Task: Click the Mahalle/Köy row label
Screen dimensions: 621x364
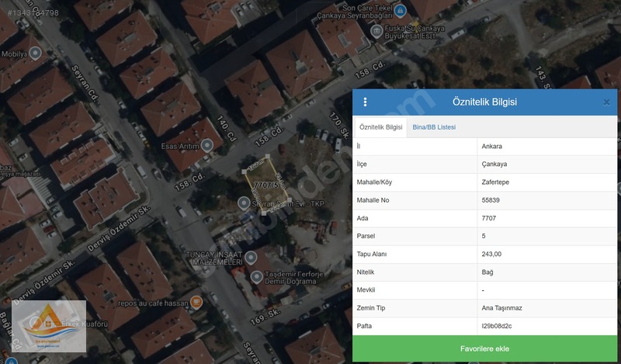Action: tap(374, 182)
